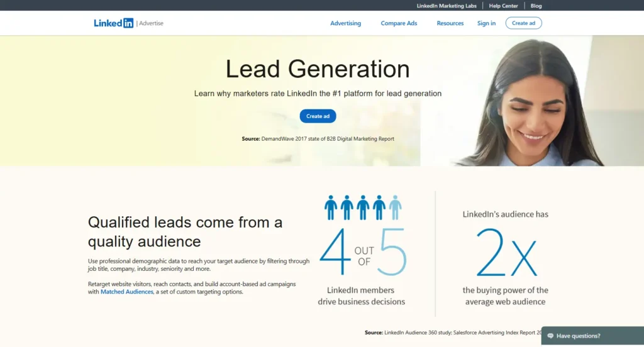Viewport: 644px width, 347px height.
Task: Click the Lead Generation heading
Action: point(318,69)
